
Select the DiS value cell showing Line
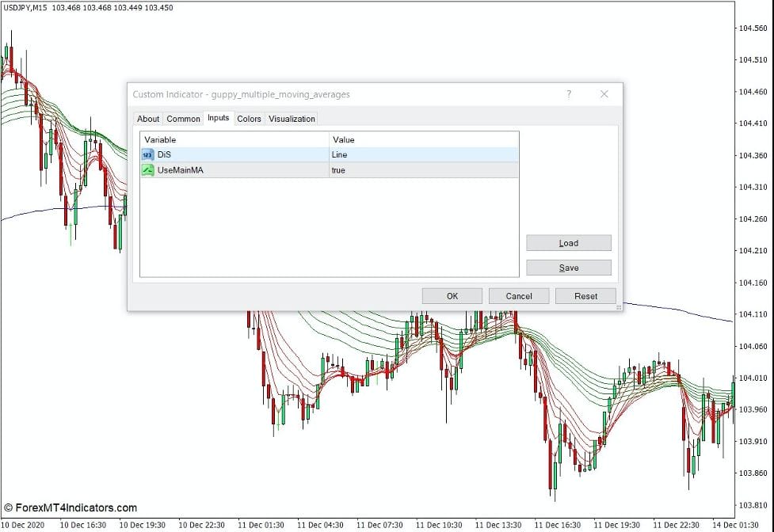[423, 155]
